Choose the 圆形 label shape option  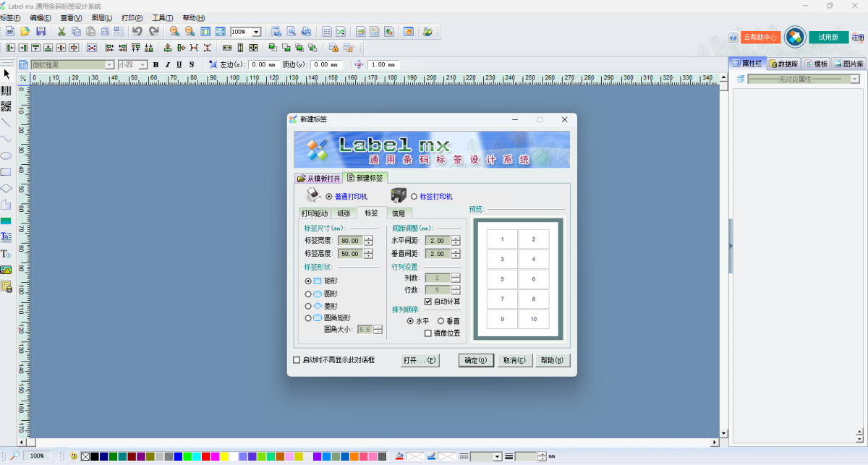pos(309,294)
